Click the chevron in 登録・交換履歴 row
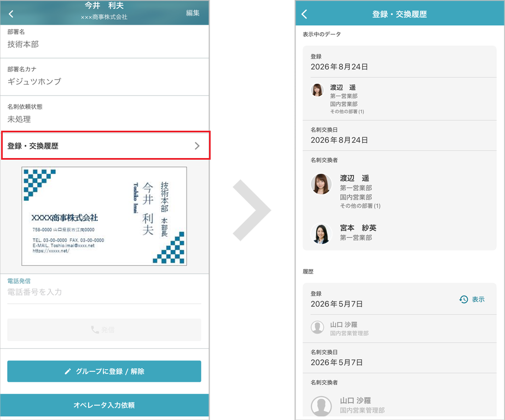The width and height of the screenshot is (505, 420). [x=197, y=146]
